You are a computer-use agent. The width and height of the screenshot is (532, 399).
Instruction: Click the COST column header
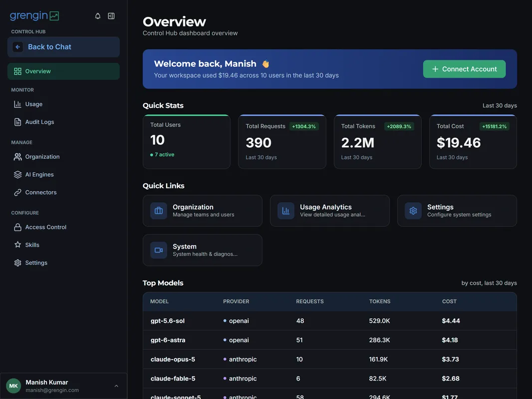tap(449, 301)
